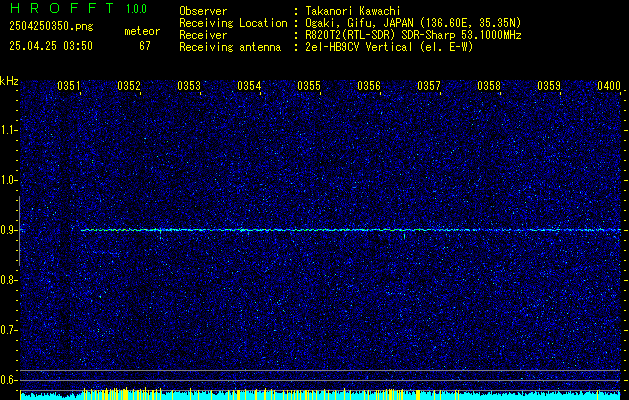
Task: Click the Receiving Location label
Action: [x=233, y=23]
